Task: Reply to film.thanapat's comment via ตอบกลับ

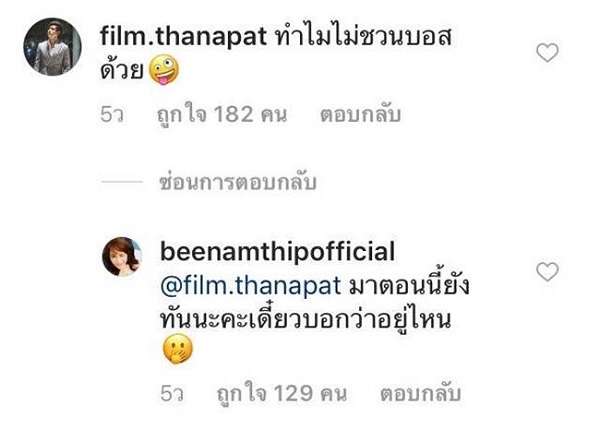Action: pos(360,114)
